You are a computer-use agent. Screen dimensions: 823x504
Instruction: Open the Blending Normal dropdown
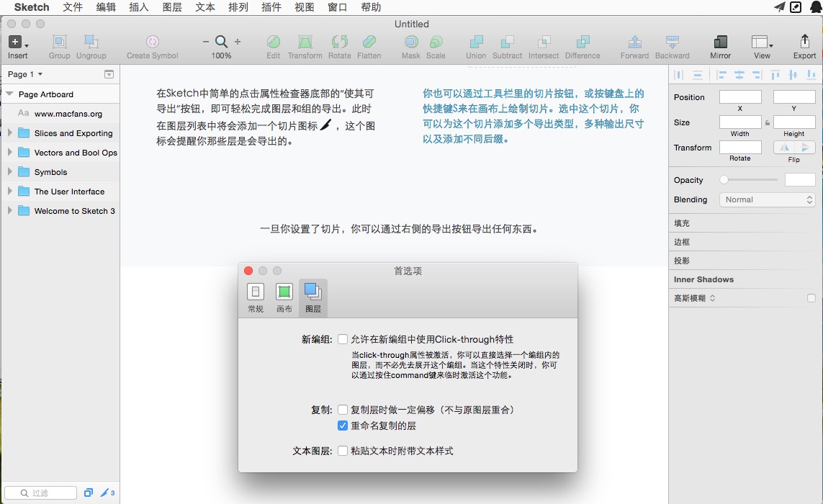tap(768, 199)
